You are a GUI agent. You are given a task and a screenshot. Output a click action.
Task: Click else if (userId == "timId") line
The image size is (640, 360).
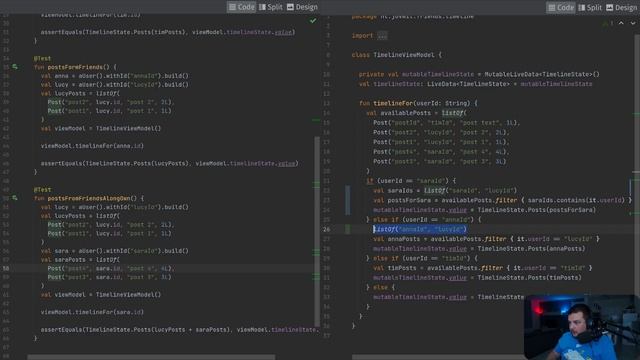(x=422, y=258)
